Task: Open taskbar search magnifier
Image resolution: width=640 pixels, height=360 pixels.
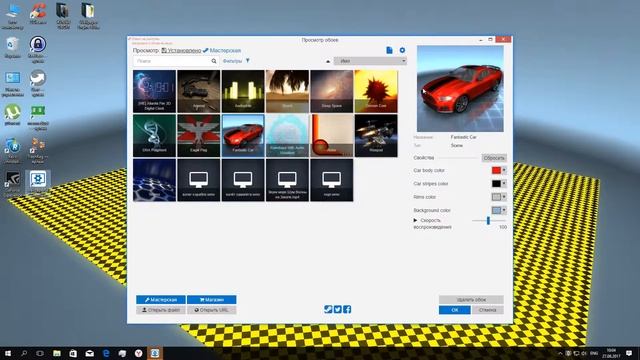Action: point(24,353)
